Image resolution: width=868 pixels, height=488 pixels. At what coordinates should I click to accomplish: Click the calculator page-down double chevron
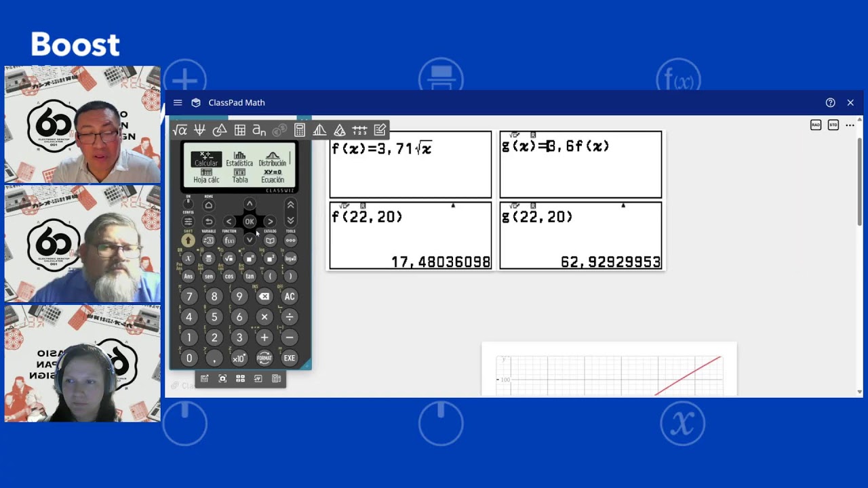[x=290, y=220]
